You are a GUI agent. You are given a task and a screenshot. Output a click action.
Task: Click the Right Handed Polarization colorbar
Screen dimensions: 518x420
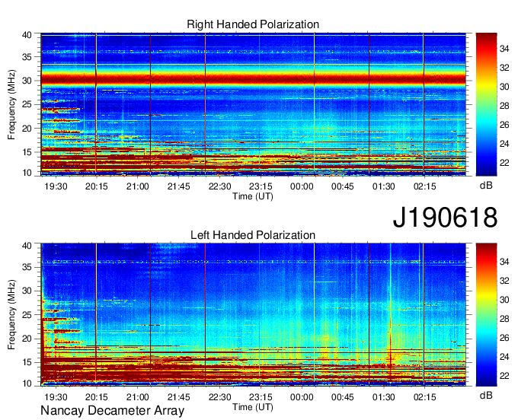pos(486,104)
